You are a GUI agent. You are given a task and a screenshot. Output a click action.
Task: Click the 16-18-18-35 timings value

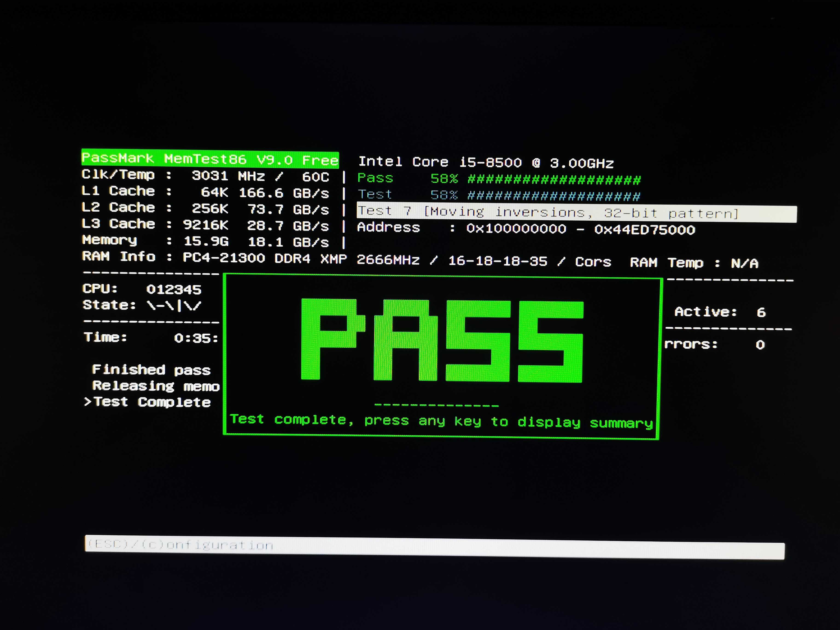pyautogui.click(x=498, y=261)
